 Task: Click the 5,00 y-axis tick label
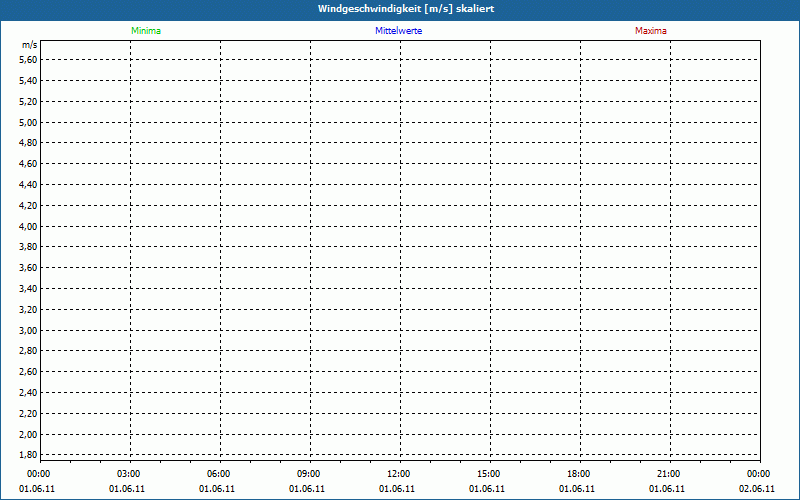(x=28, y=122)
